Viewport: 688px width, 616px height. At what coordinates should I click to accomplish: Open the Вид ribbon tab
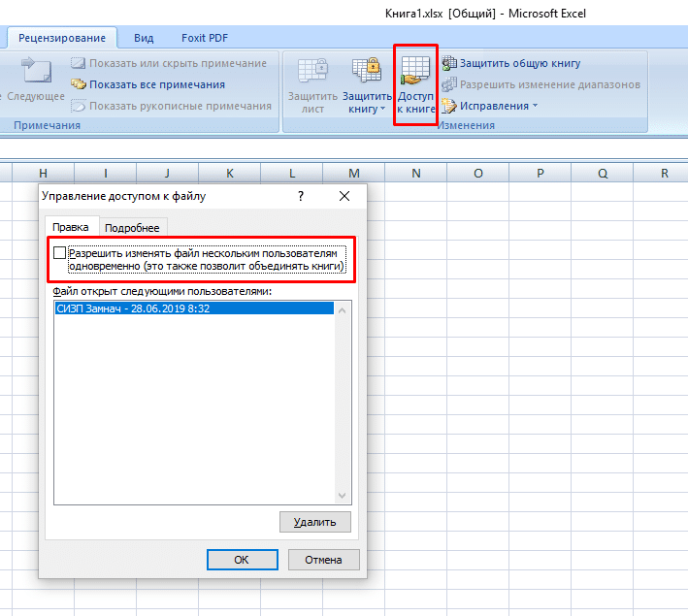144,38
